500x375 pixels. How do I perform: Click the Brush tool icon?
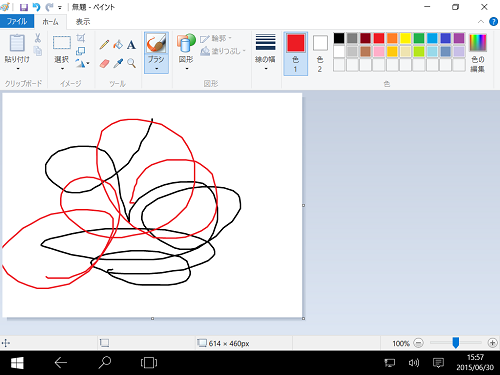156,43
